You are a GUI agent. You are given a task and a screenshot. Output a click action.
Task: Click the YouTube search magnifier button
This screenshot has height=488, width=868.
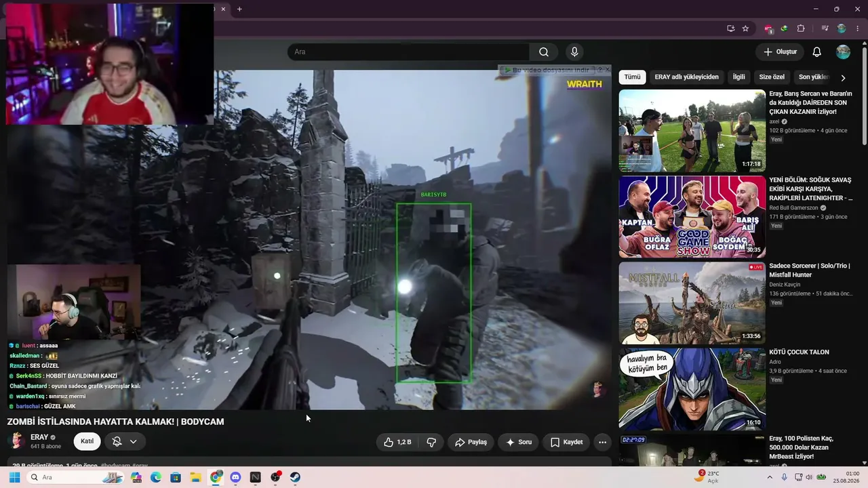544,52
